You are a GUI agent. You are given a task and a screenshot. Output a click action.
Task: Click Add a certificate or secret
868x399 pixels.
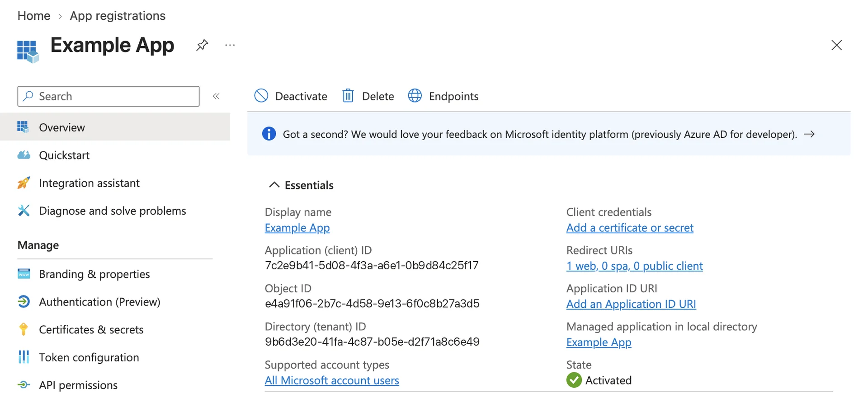click(630, 228)
